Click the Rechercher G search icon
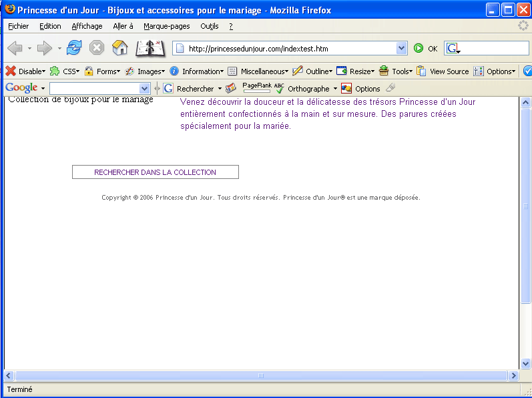 pyautogui.click(x=168, y=89)
